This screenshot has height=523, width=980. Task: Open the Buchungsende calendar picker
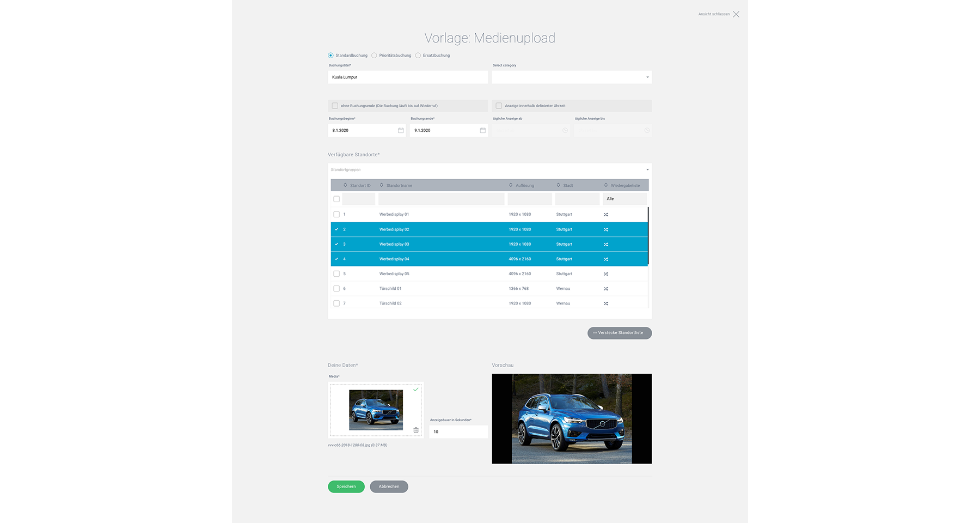[482, 130]
